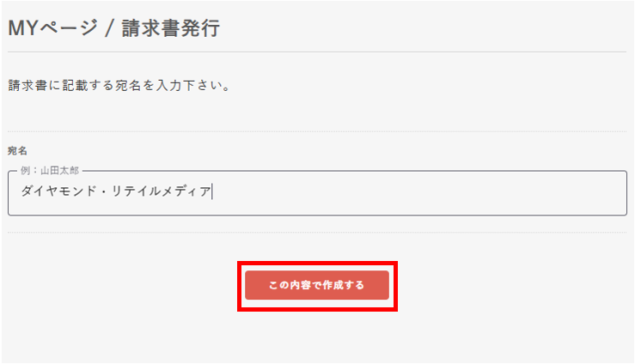Click the 請求書発行 heading text
This screenshot has width=635, height=364.
click(170, 28)
